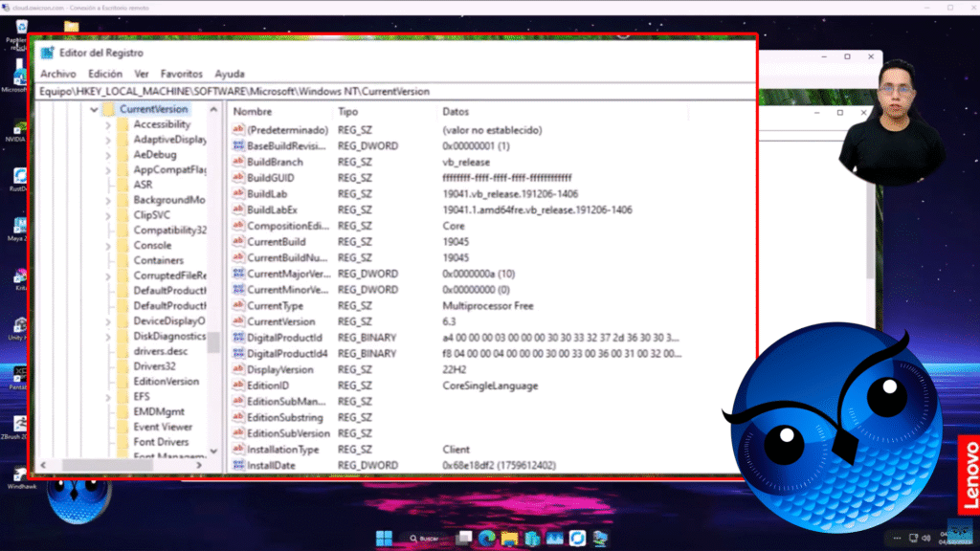Open Microsoft Edge from the taskbar
The image size is (980, 551).
[x=486, y=538]
